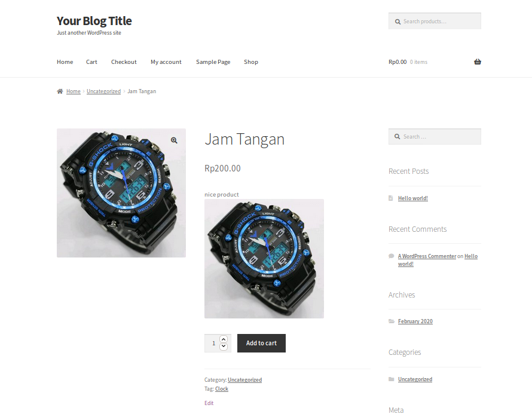The image size is (532, 420).
Task: Open the Shop menu item
Action: pos(251,62)
